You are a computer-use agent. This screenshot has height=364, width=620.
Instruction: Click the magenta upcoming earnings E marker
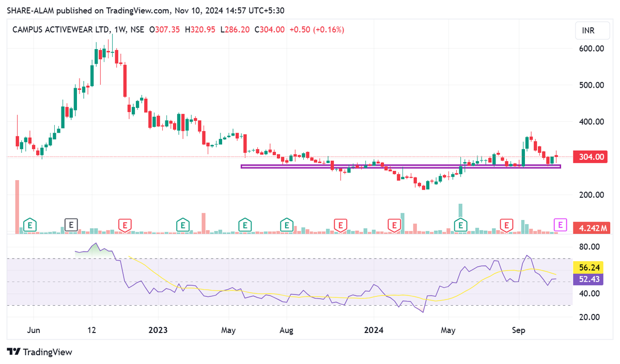click(560, 225)
